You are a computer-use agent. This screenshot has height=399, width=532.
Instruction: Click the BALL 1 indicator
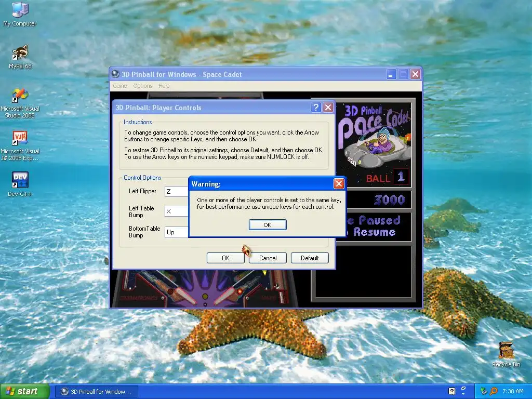[387, 178]
